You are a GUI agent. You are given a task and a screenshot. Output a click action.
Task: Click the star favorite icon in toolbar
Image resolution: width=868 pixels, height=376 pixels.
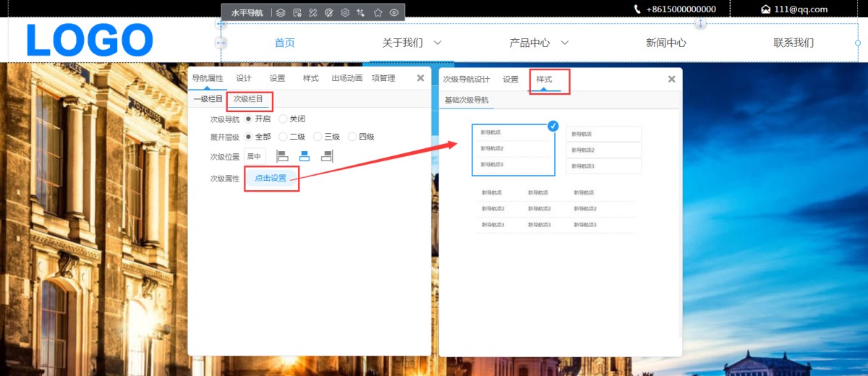(378, 12)
